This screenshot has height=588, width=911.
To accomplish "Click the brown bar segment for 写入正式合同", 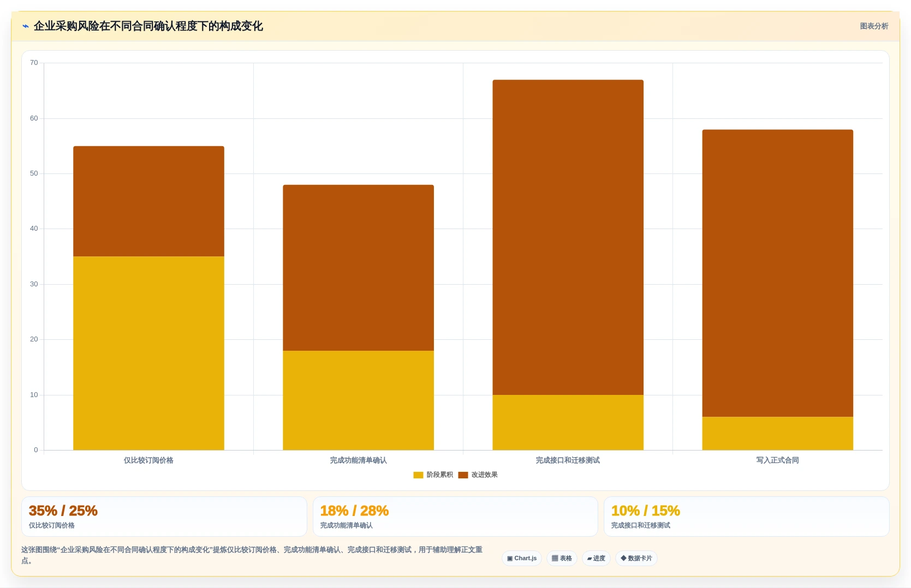I will pyautogui.click(x=777, y=273).
